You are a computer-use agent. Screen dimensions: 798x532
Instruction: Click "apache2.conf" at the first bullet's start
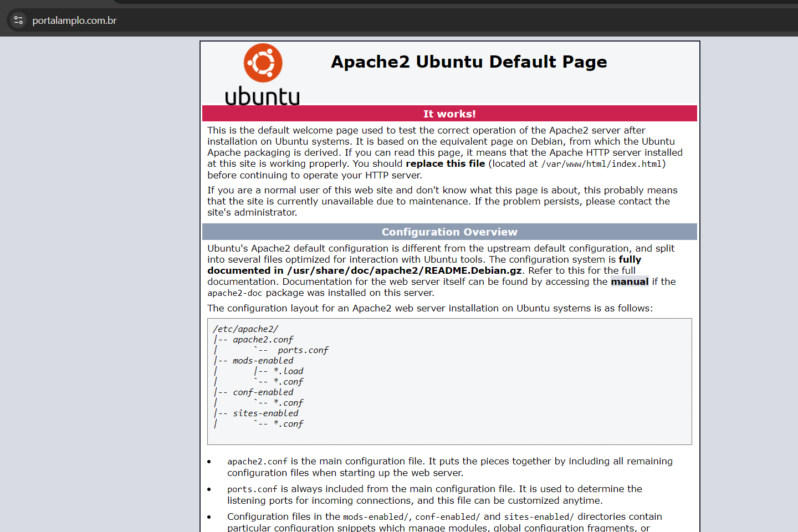pos(257,462)
